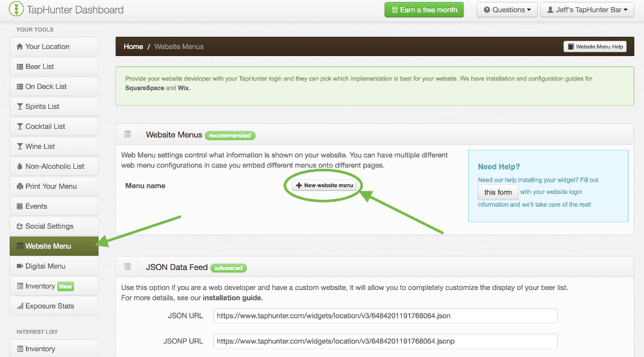Screen dimensions: 644x357
Task: Click the 'this form' button
Action: point(498,192)
